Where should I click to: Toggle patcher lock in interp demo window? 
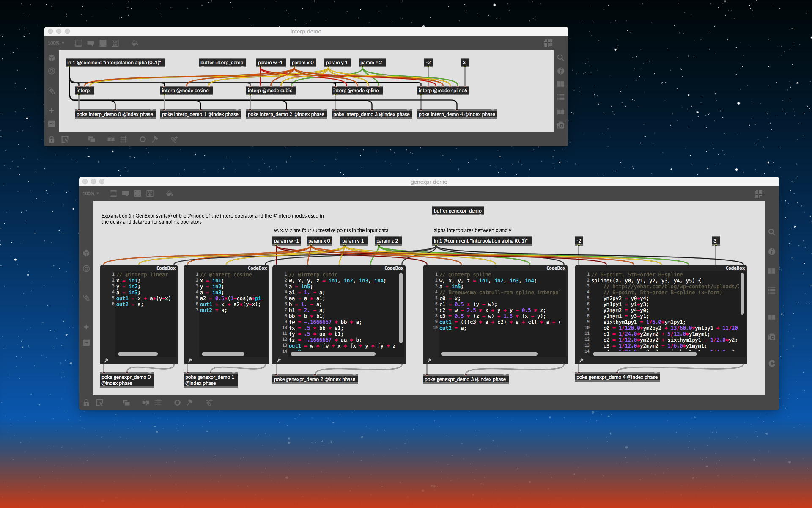[x=52, y=139]
